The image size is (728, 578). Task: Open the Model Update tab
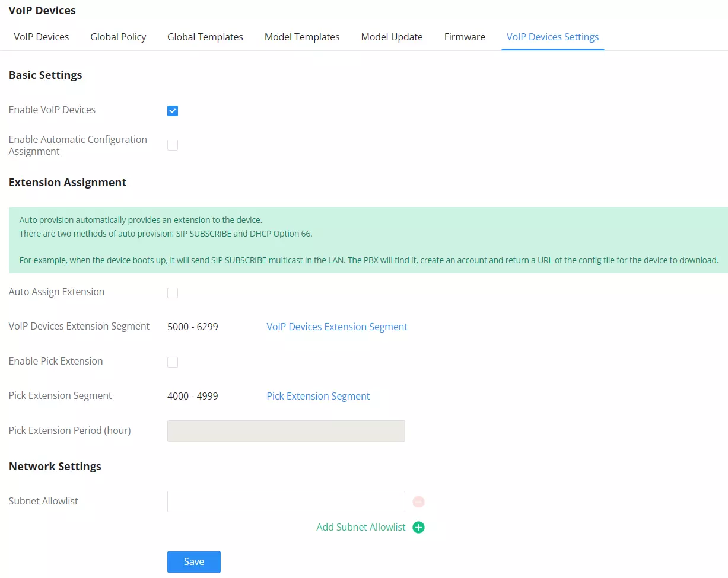(392, 37)
